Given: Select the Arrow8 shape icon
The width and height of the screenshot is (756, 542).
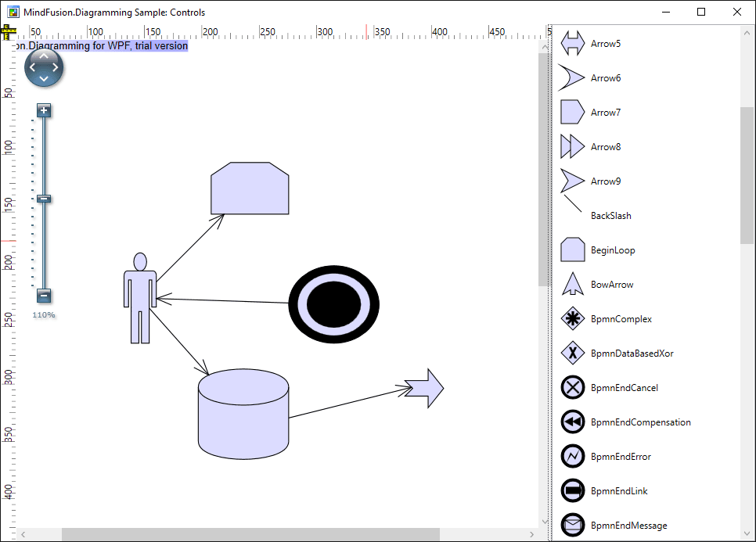Looking at the screenshot, I should [572, 146].
